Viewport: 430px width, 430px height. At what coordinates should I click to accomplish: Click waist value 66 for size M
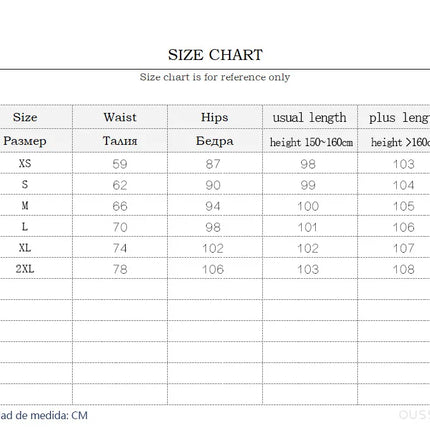(120, 206)
